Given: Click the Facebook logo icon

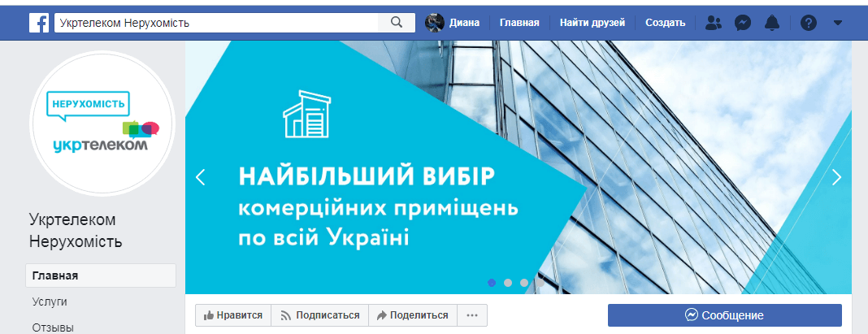Looking at the screenshot, I should (x=39, y=23).
